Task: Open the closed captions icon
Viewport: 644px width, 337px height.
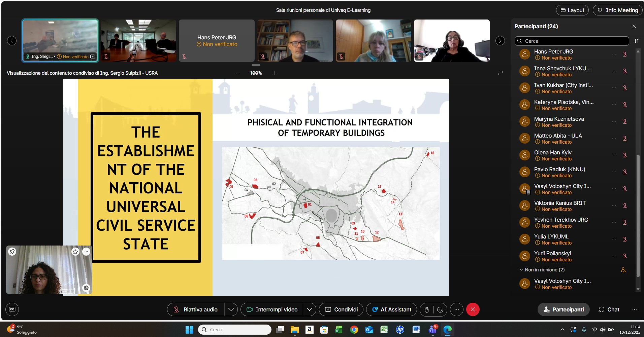Action: pos(12,309)
